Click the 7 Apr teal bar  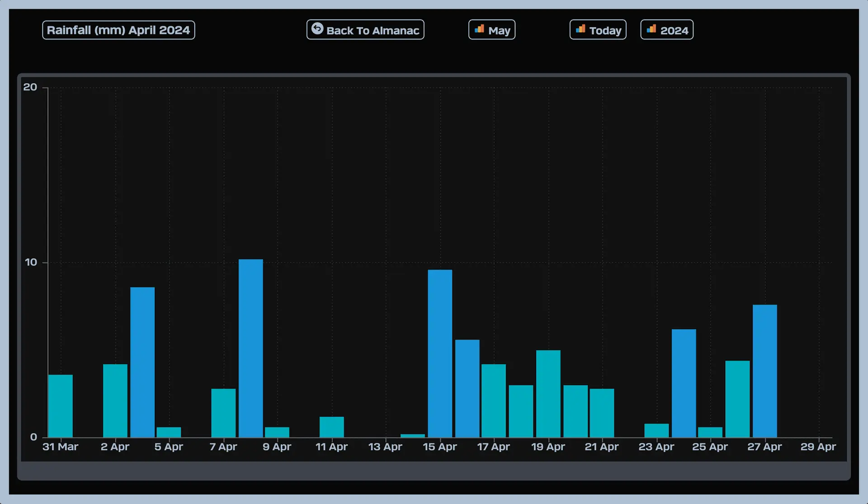click(x=223, y=413)
